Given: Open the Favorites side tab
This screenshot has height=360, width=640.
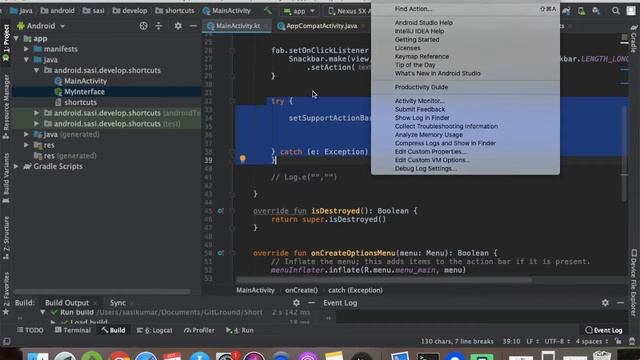Looking at the screenshot, I should tap(6, 293).
